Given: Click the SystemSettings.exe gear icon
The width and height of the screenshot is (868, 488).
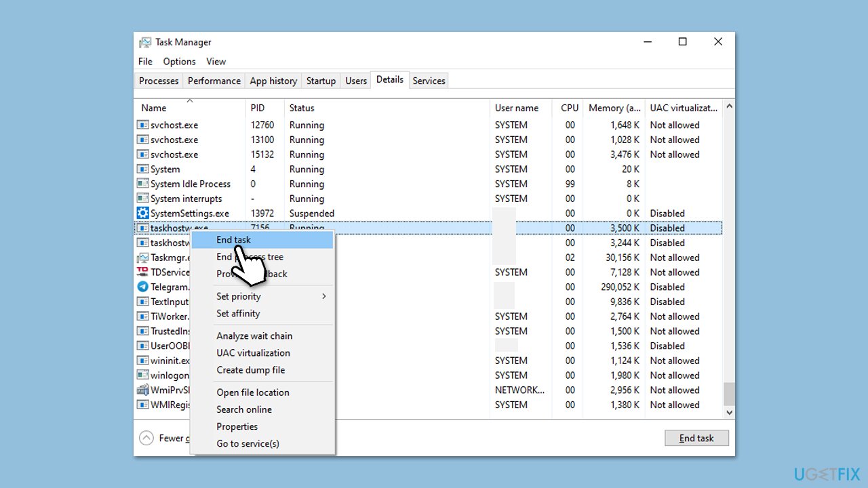Looking at the screenshot, I should point(142,213).
